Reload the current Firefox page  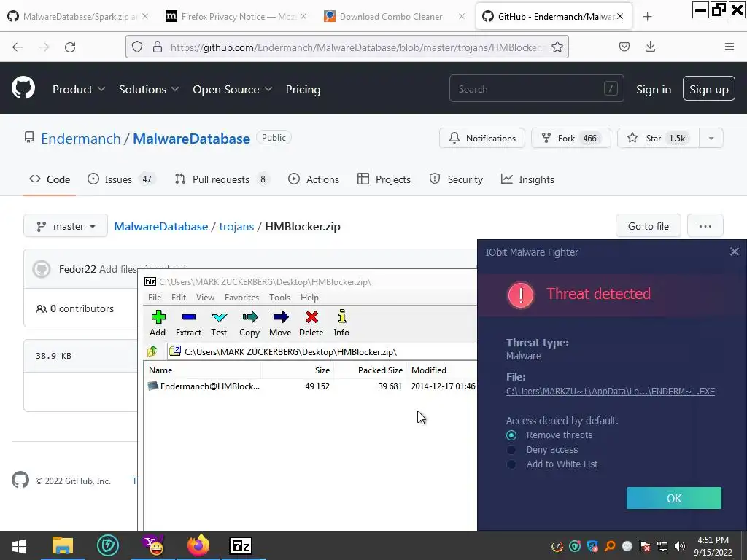pos(70,47)
